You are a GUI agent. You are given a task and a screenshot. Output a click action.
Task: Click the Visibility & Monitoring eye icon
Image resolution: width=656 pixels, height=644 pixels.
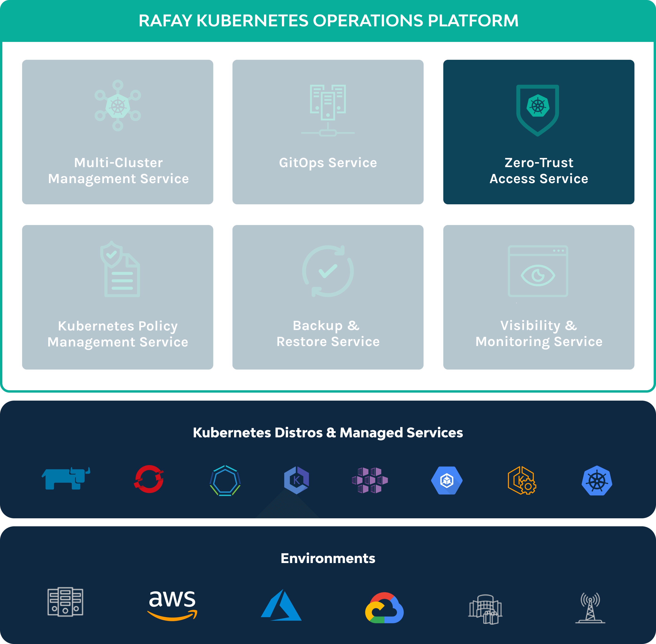(538, 271)
